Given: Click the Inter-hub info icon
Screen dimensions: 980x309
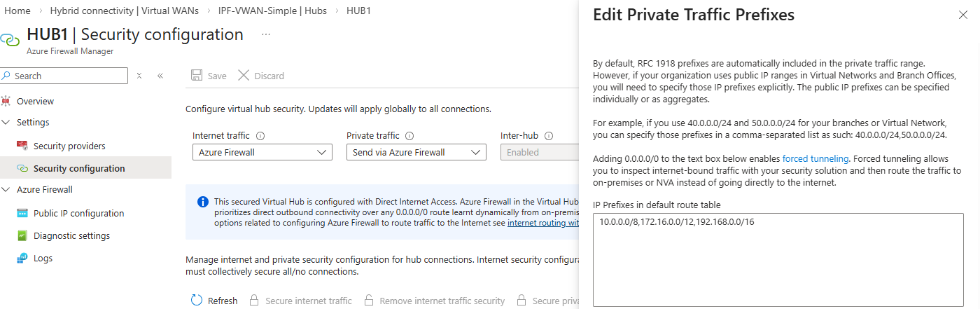Looking at the screenshot, I should [x=549, y=136].
